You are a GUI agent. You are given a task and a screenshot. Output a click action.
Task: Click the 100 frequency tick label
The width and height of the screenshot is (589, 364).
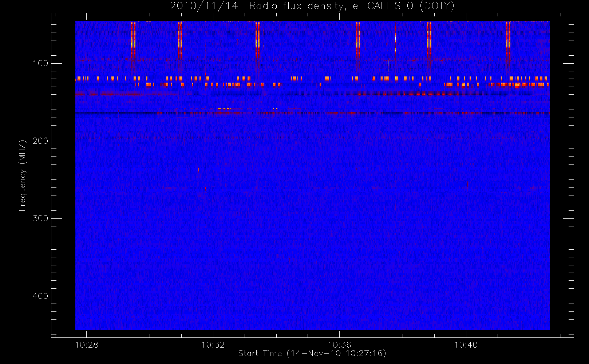pos(40,64)
